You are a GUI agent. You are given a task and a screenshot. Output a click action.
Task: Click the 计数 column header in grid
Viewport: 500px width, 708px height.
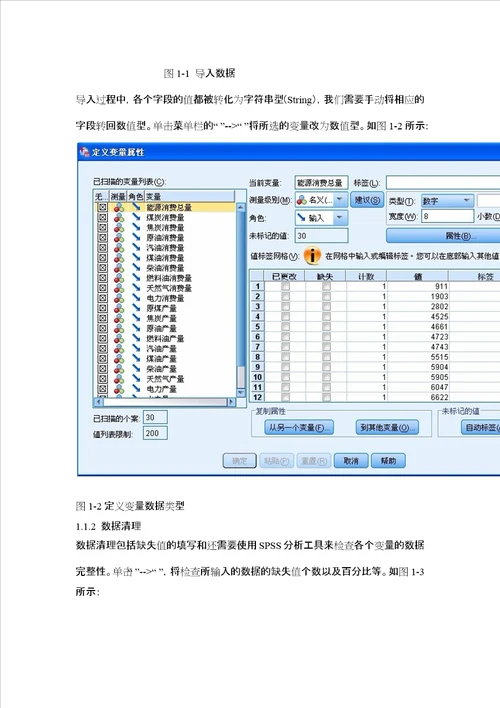click(x=366, y=276)
